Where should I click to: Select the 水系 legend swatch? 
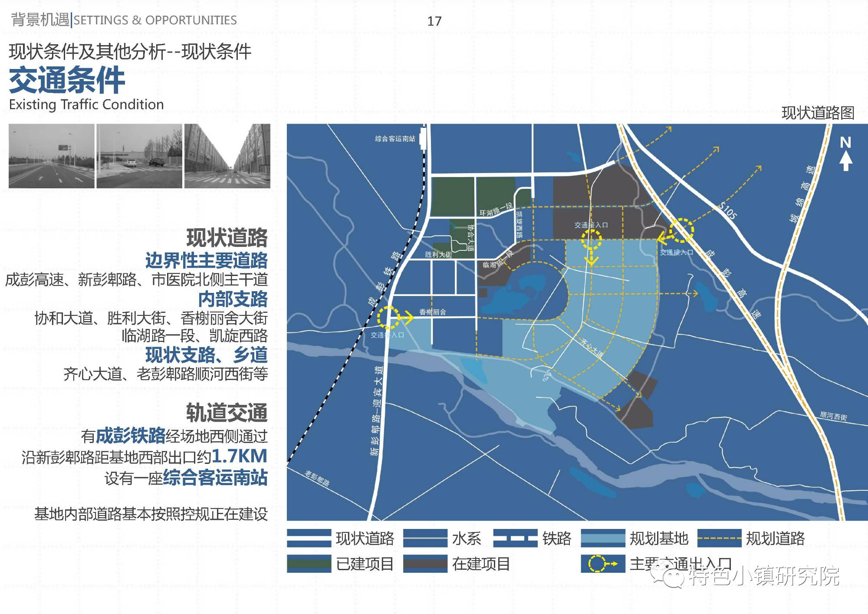click(425, 538)
